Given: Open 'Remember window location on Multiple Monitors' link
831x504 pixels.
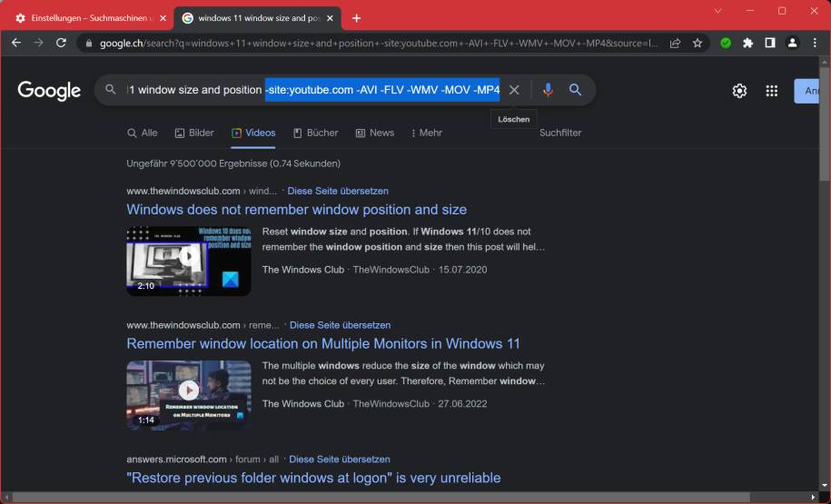Looking at the screenshot, I should 322,343.
